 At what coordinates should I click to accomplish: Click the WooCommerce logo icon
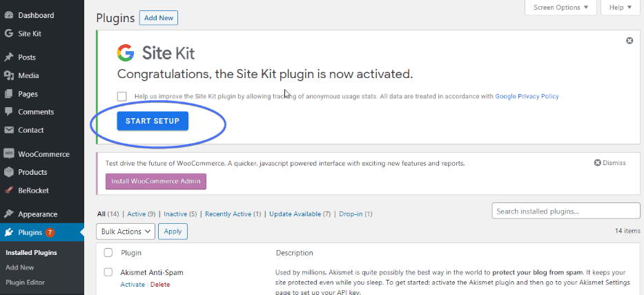8,154
